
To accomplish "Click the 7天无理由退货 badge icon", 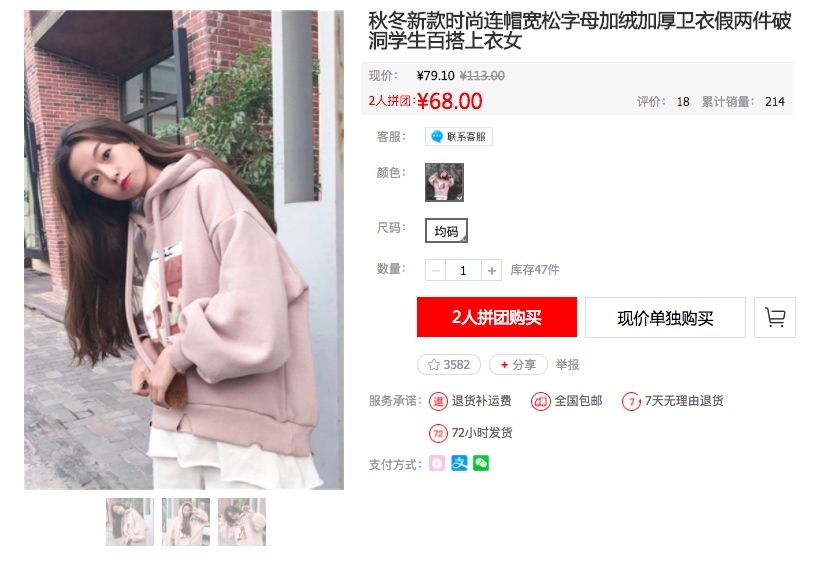I will point(631,401).
